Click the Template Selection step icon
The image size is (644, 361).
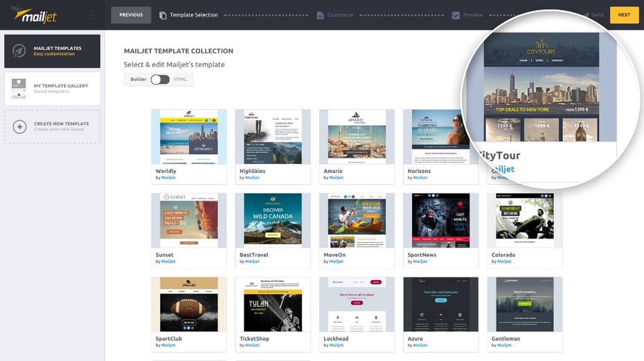coord(163,15)
